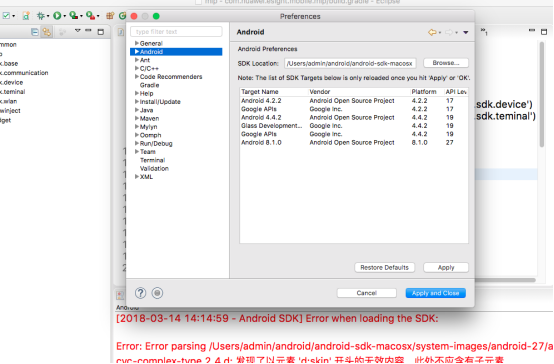Select the Validation preferences entry
This screenshot has height=364, width=554.
pyautogui.click(x=154, y=169)
